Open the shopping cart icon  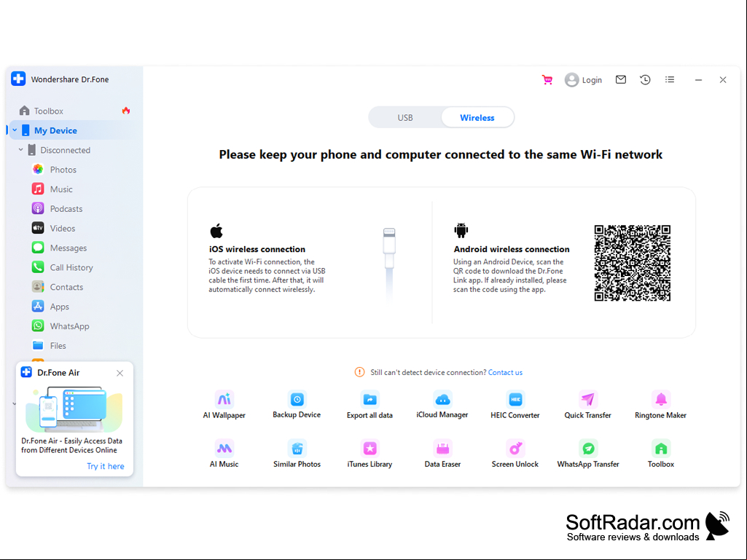(x=547, y=80)
